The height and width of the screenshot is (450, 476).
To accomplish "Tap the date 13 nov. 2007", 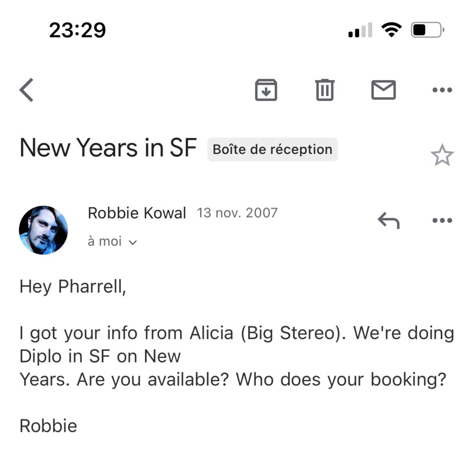I will [237, 213].
